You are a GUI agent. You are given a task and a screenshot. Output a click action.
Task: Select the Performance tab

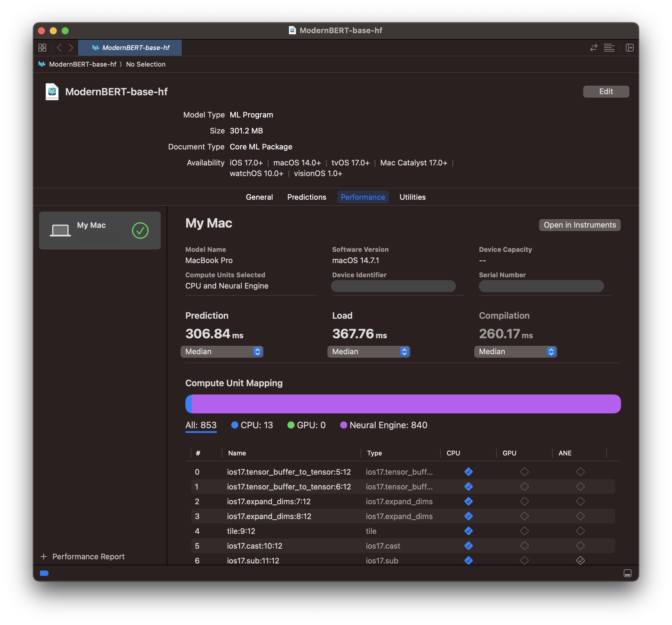tap(363, 197)
